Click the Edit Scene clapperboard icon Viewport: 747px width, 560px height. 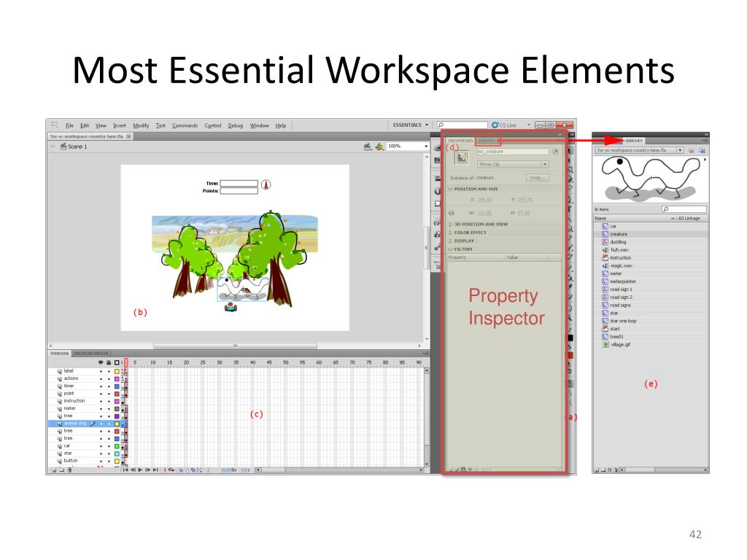[x=368, y=147]
